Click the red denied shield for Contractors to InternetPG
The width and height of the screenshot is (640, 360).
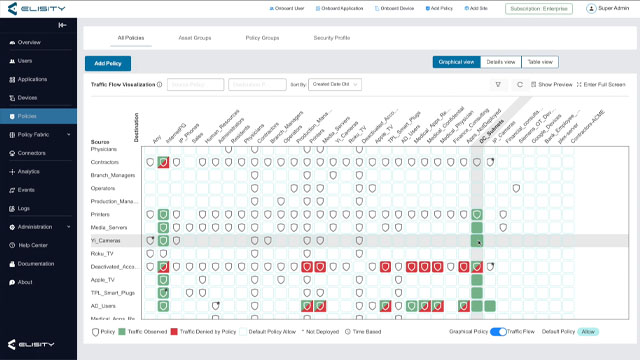click(163, 162)
